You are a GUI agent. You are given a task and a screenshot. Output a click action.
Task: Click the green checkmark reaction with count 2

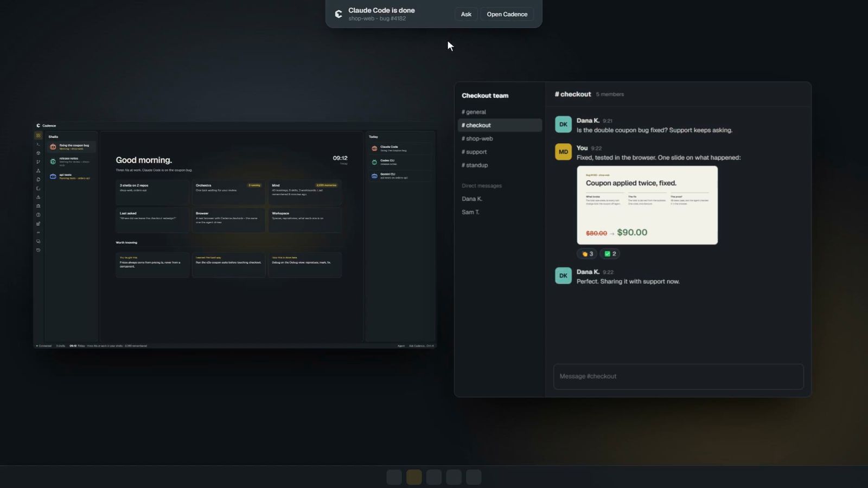click(x=610, y=254)
